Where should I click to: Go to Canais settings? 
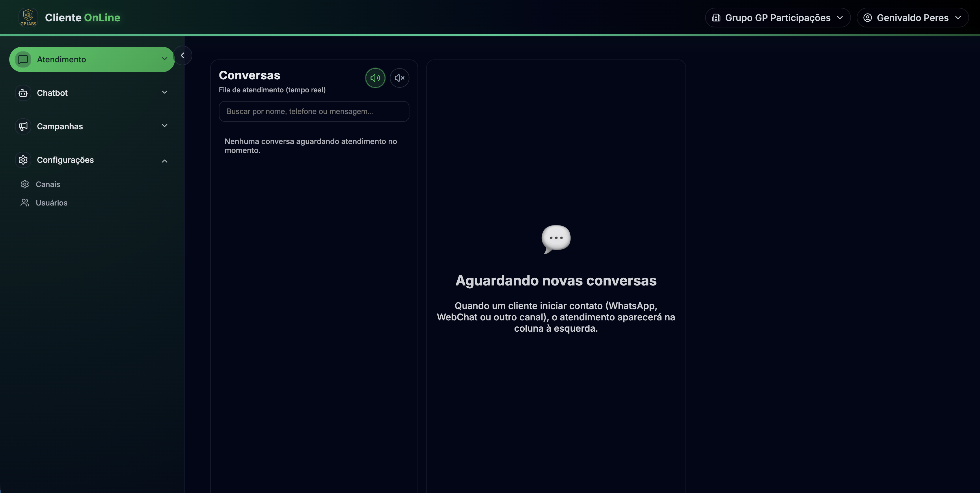48,184
